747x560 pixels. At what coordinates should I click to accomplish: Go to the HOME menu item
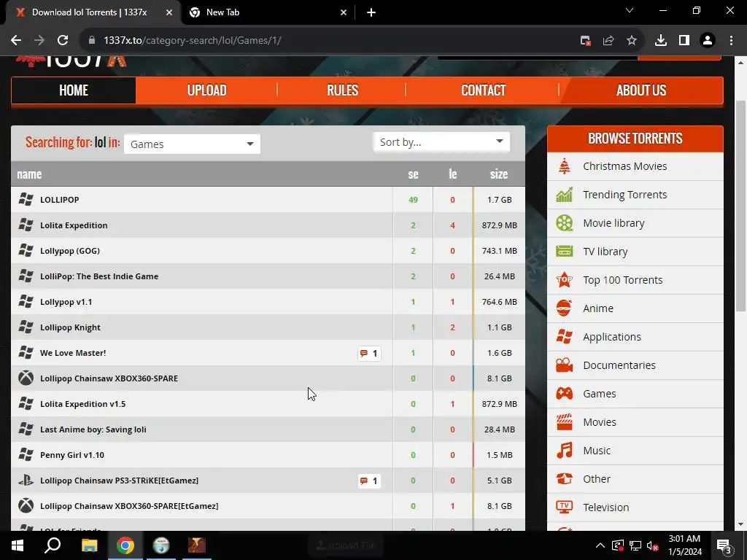pos(74,90)
